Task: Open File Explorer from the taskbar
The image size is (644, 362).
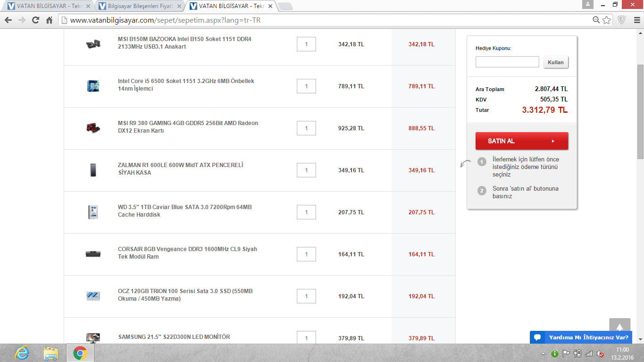Action: tap(51, 353)
